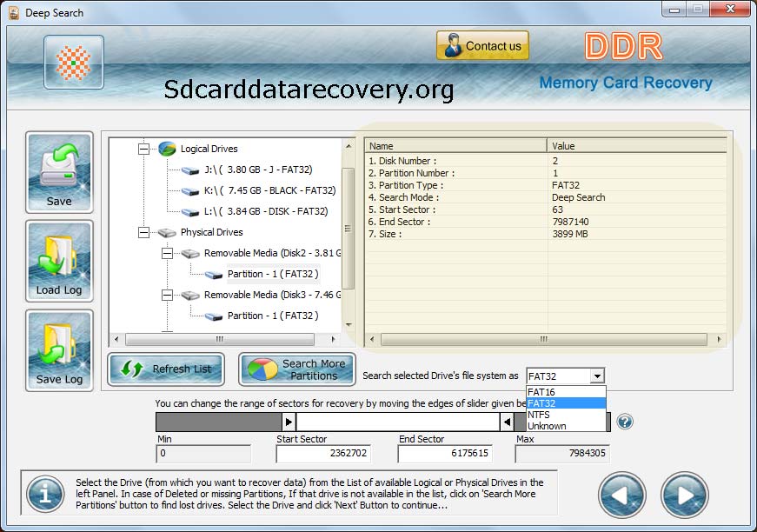Screen dimensions: 757x532
Task: Click the 'Search Mode' row
Action: 546,197
